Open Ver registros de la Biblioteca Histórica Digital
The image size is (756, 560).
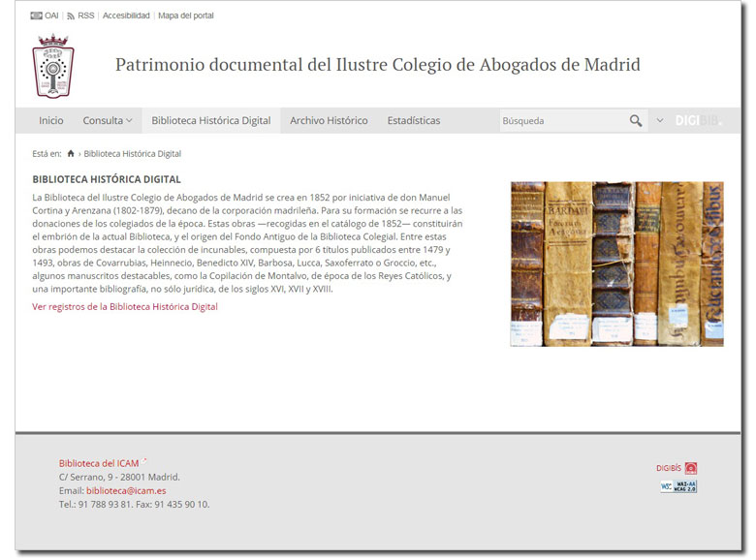click(x=125, y=306)
